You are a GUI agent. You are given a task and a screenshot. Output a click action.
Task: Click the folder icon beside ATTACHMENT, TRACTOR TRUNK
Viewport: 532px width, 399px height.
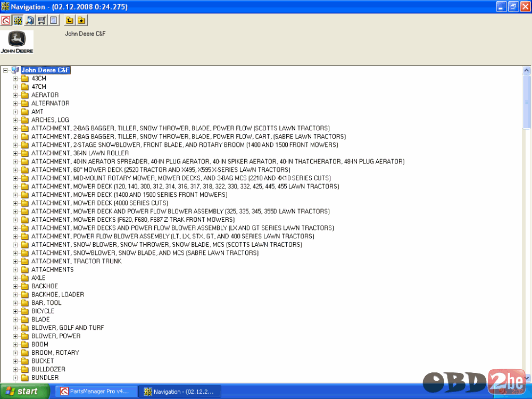(x=25, y=261)
